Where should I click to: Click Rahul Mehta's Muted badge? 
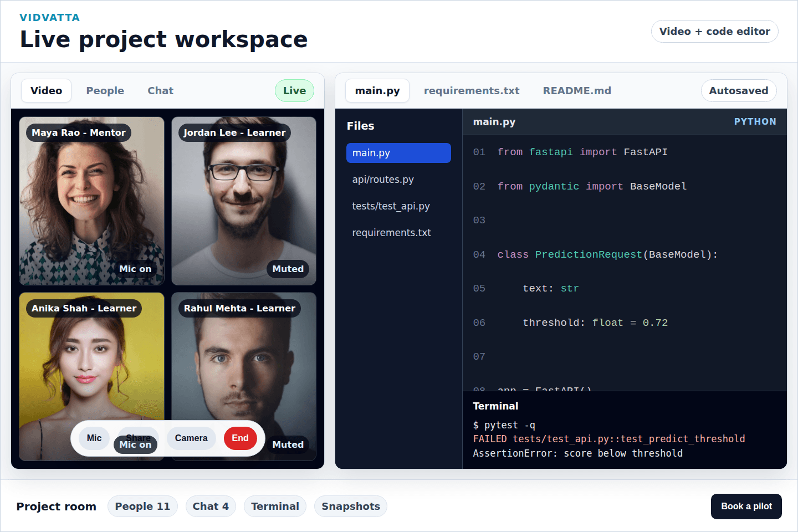(288, 444)
